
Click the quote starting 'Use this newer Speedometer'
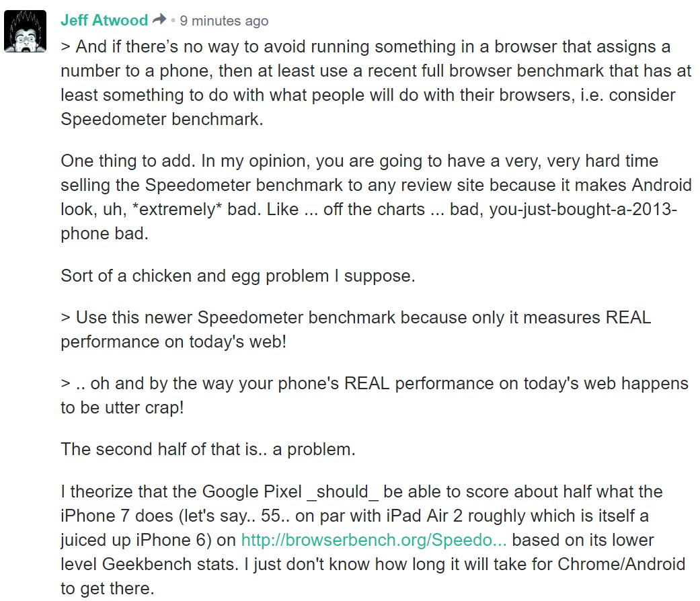(355, 329)
